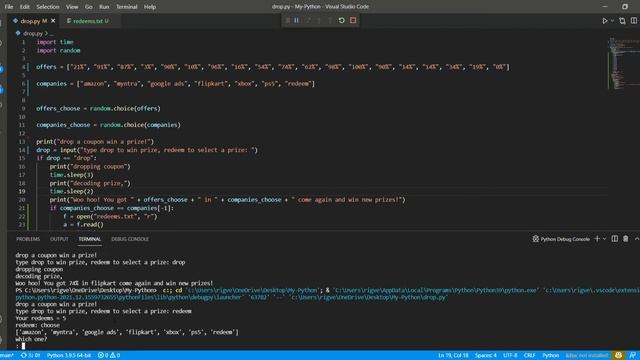
Task: Restart the debug session
Action: click(x=342, y=20)
